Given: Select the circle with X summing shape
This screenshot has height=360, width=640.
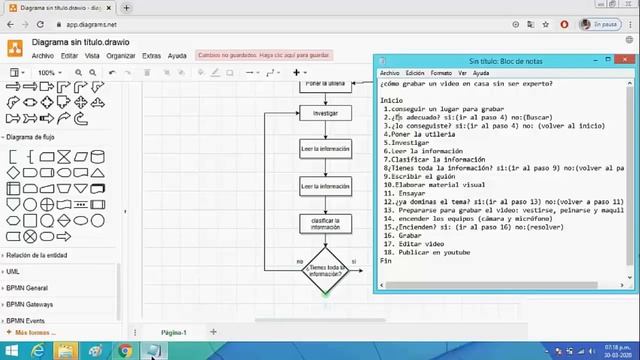Looking at the screenshot, I should tap(30, 236).
